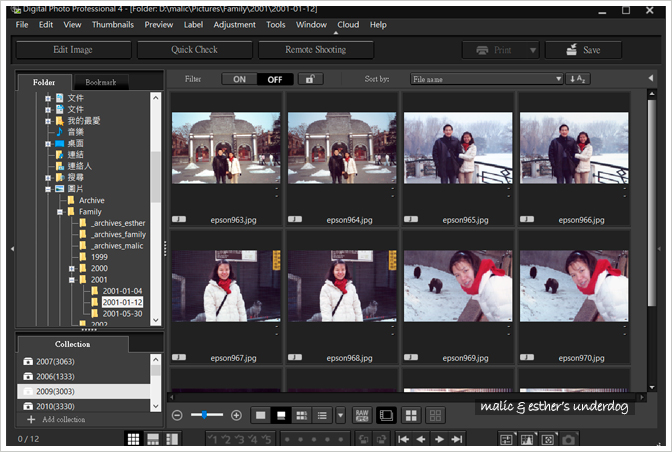
Task: Open the Print button dropdown arrow
Action: click(x=533, y=50)
